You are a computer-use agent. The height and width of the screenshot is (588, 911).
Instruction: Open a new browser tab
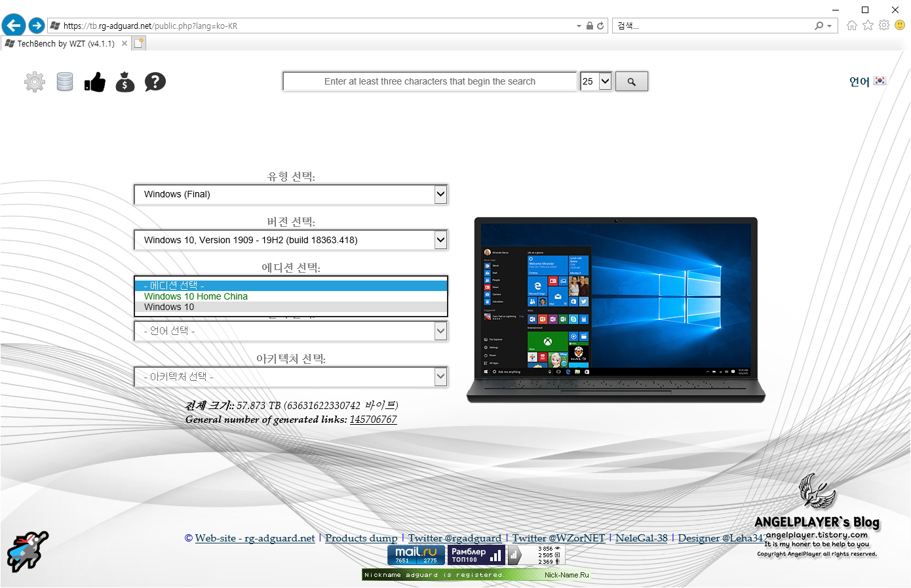point(139,43)
